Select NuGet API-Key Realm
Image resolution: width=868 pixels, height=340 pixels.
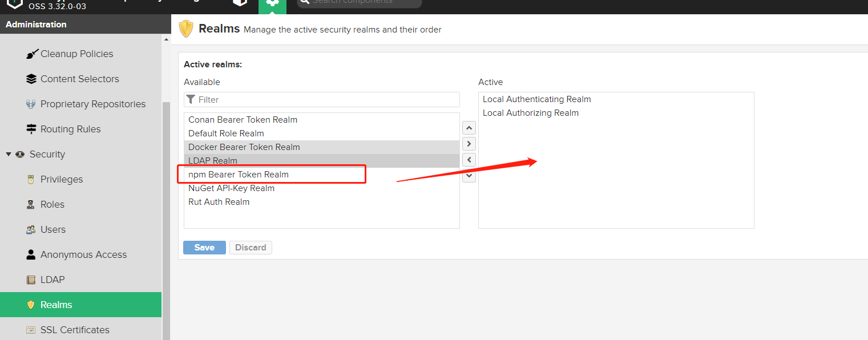[x=322, y=188]
